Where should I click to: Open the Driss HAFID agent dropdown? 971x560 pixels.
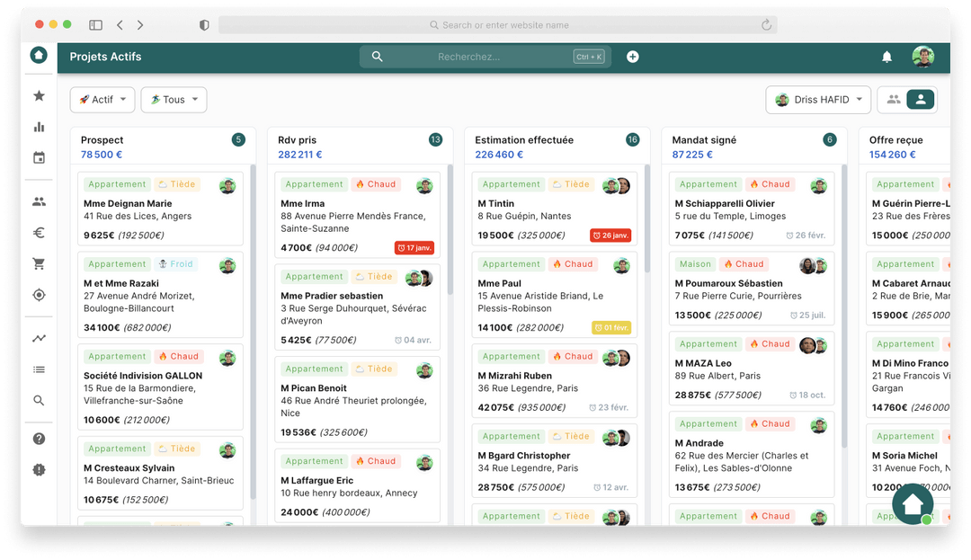pyautogui.click(x=817, y=100)
